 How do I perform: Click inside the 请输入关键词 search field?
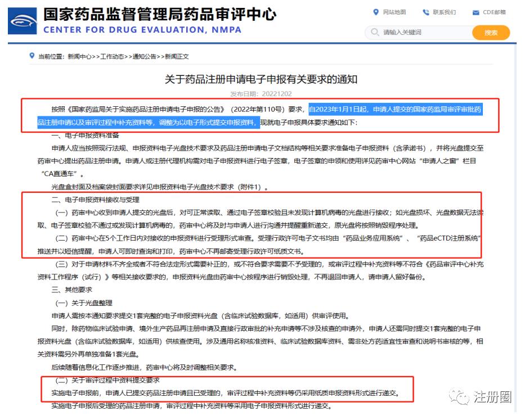(x=411, y=33)
